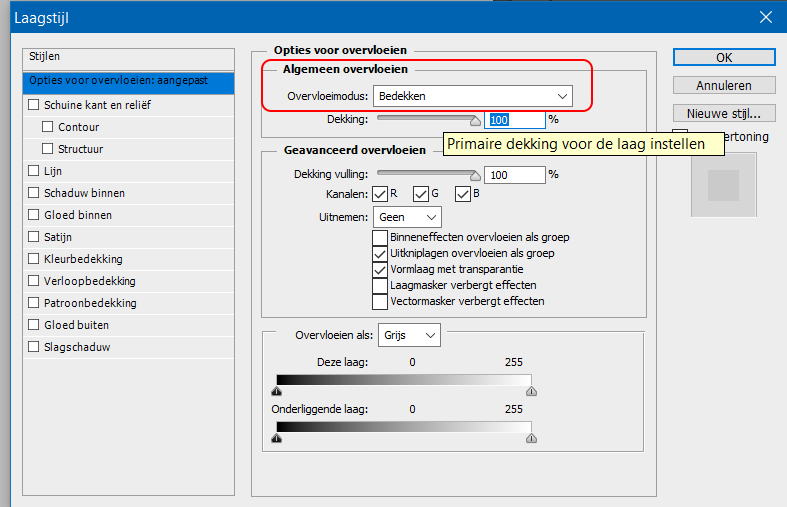Enable Laagmasker verbergt effecten checkbox
Viewport: 787px width, 507px height.
[380, 285]
